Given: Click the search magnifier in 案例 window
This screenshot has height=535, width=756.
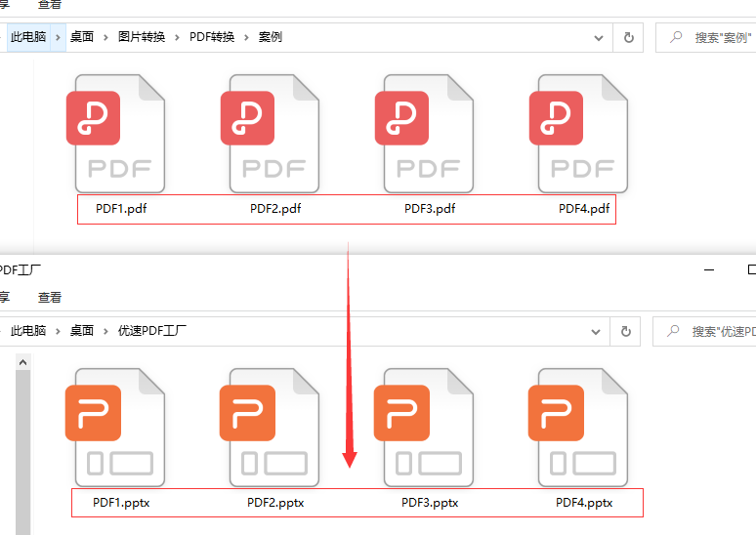Looking at the screenshot, I should 676,37.
